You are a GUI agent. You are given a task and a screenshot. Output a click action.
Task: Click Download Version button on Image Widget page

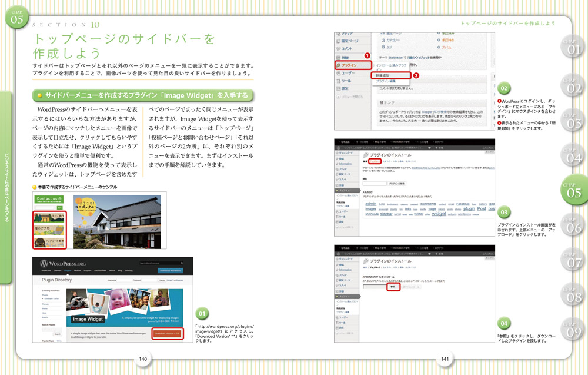coord(168,333)
